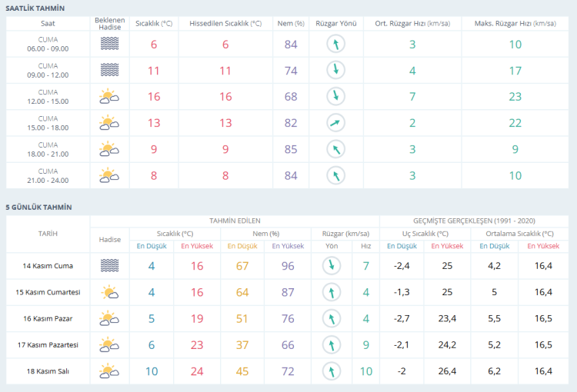Click max wind speed value 23 for Cuma 12.00 - 15.00

tap(515, 97)
